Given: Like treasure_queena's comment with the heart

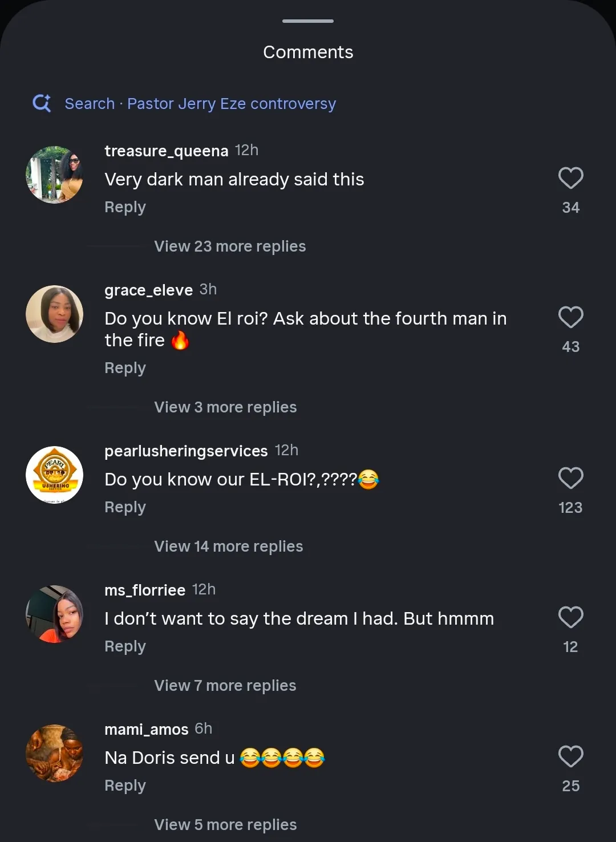Looking at the screenshot, I should point(570,178).
